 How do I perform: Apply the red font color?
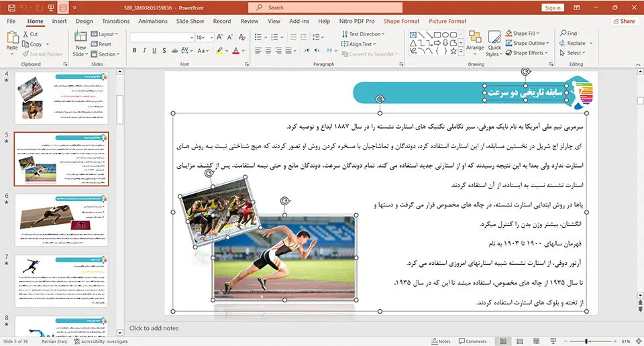(235, 50)
